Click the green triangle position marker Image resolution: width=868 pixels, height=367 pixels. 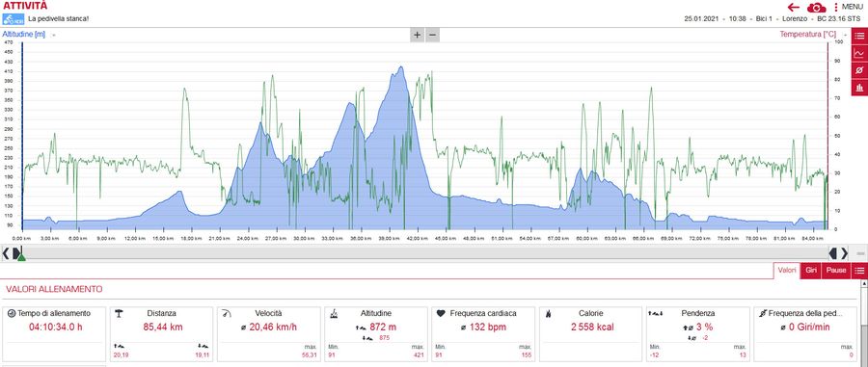(21, 256)
